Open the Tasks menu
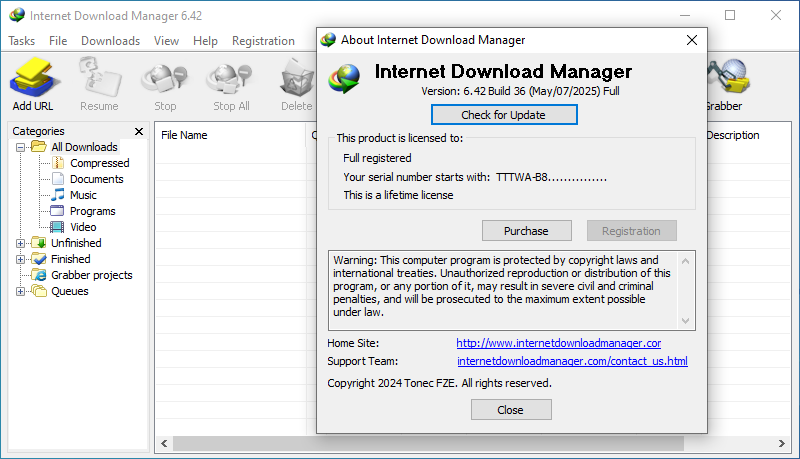800x459 pixels. point(21,41)
